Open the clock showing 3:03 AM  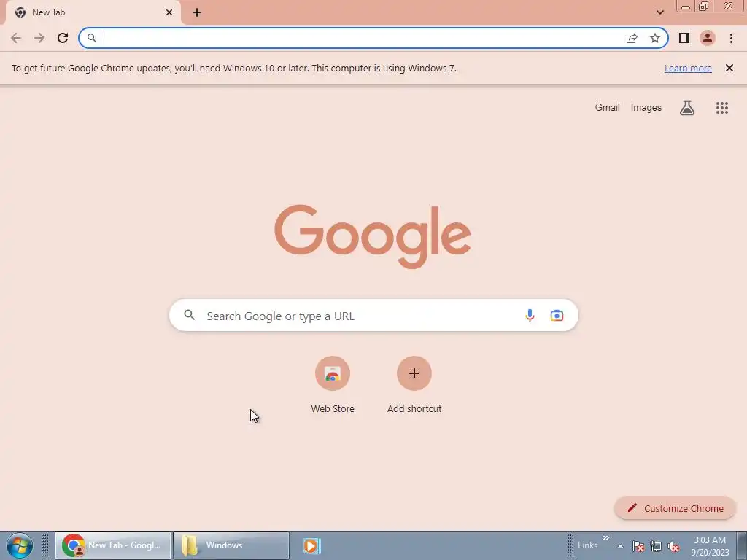point(710,545)
